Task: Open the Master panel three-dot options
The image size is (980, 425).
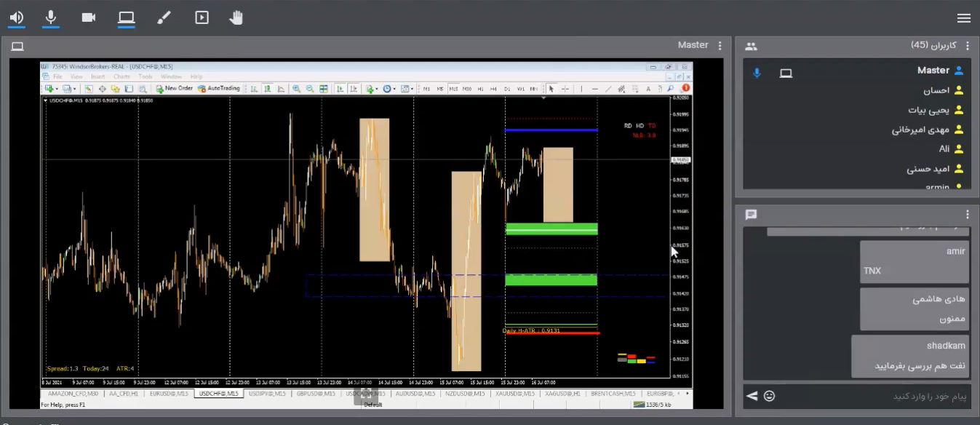Action: click(720, 46)
